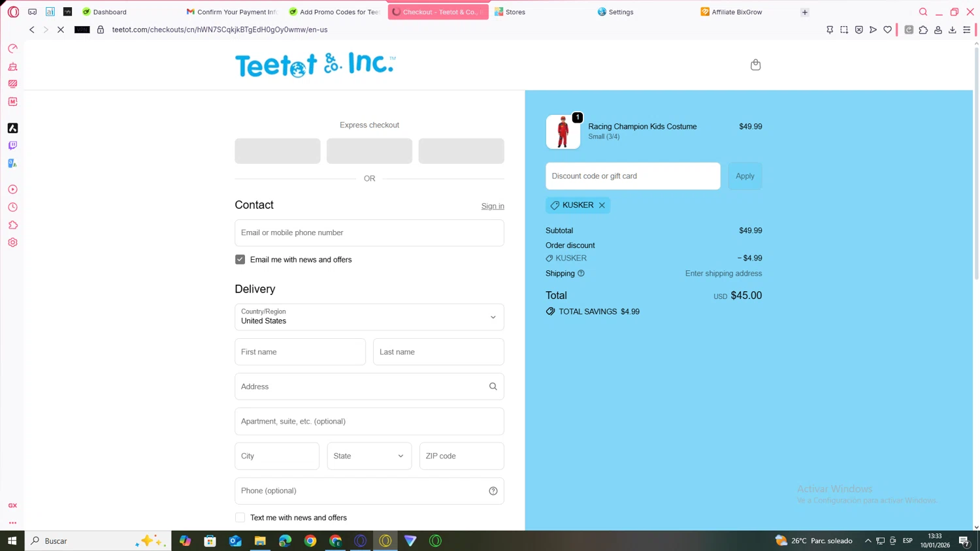
Task: Remove the KUSKER discount code
Action: (602, 205)
